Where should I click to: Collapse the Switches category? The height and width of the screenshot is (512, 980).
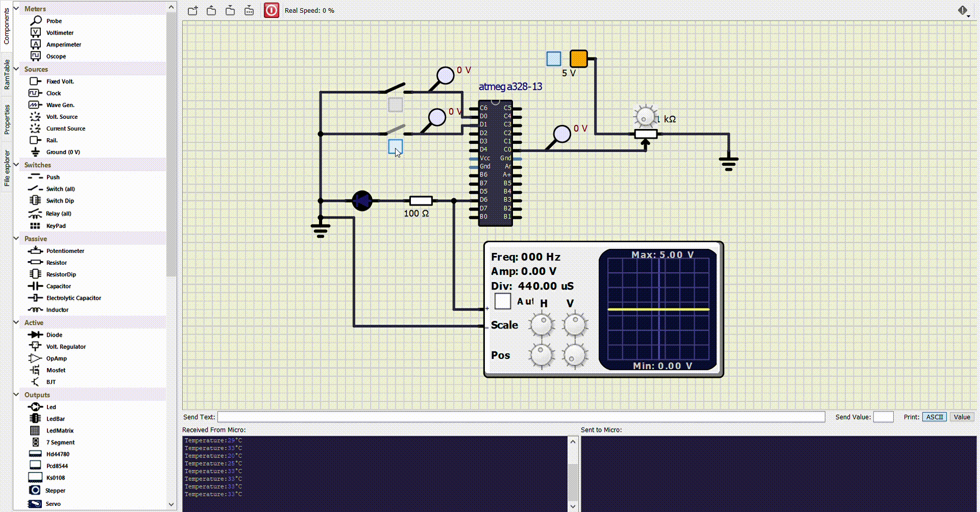coord(16,165)
